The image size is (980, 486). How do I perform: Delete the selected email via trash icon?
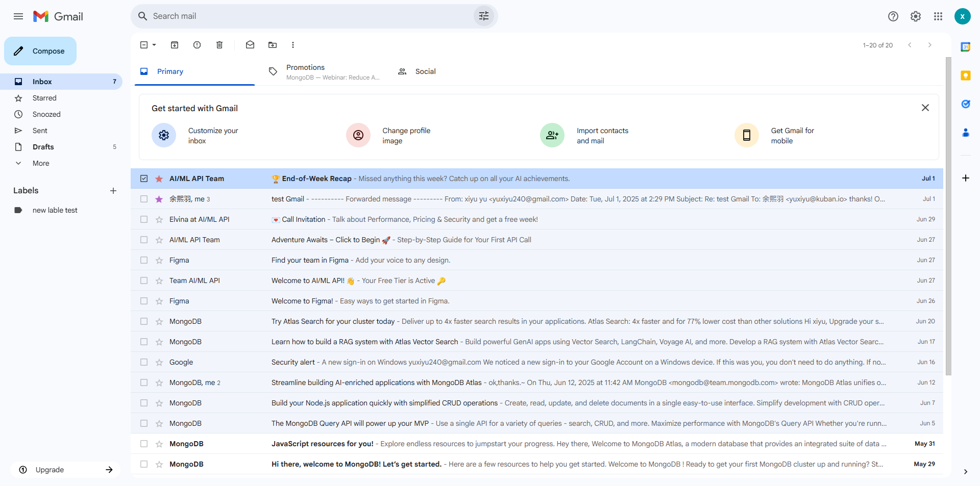tap(219, 45)
